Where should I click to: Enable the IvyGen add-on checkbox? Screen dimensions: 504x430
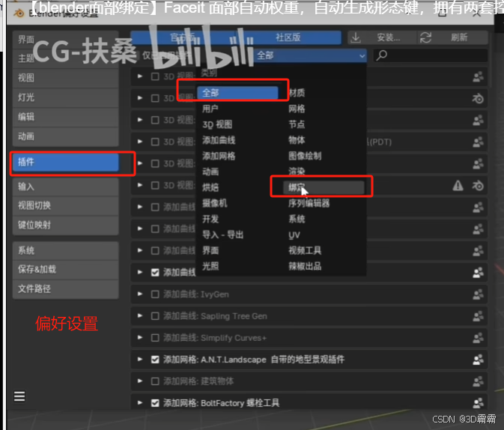point(155,294)
